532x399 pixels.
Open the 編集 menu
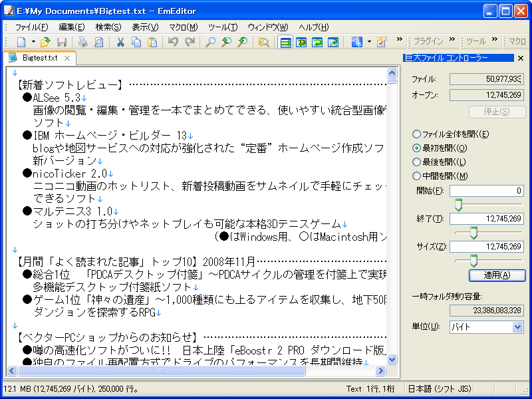pyautogui.click(x=72, y=27)
